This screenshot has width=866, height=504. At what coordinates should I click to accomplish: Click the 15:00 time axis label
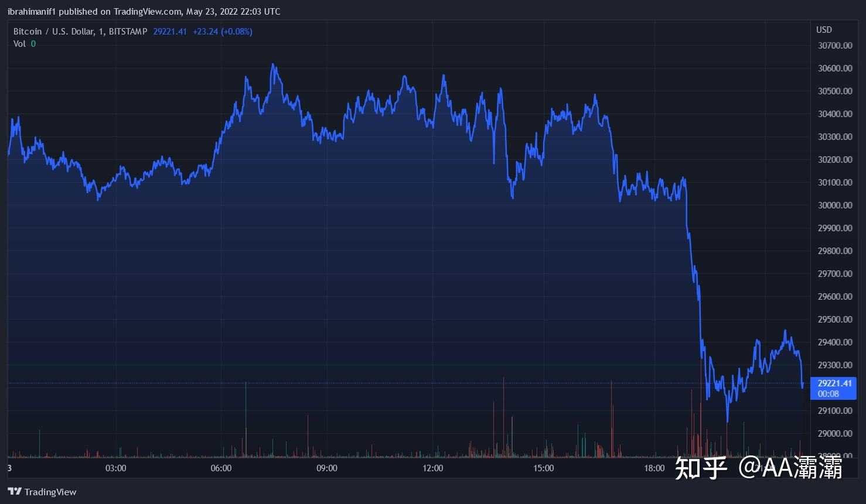(x=543, y=468)
